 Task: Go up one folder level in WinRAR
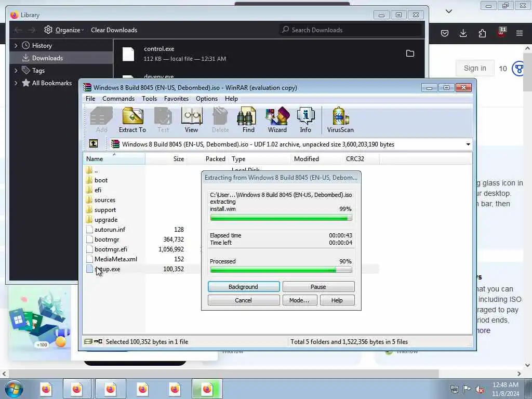click(x=94, y=143)
